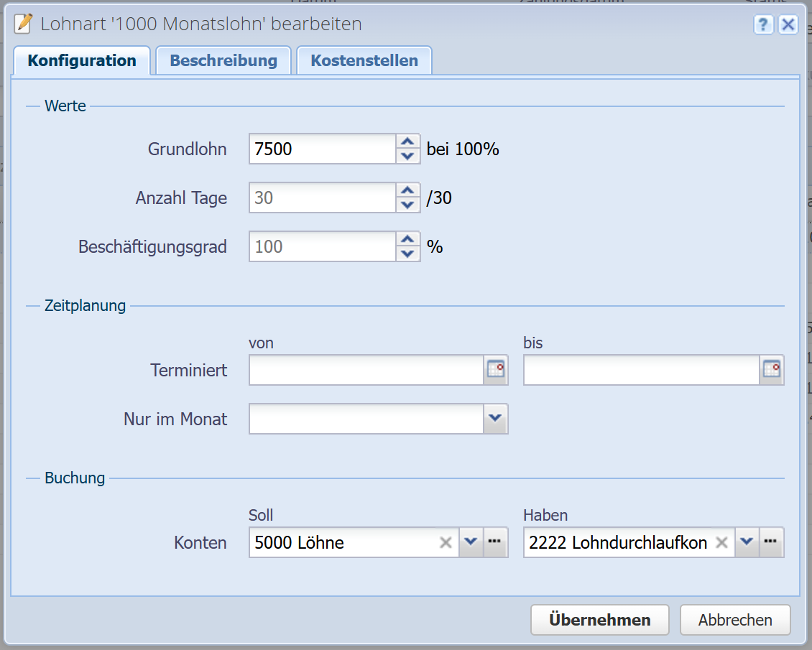Expand the Soll account dropdown arrow
Image resolution: width=812 pixels, height=650 pixels.
tap(470, 543)
